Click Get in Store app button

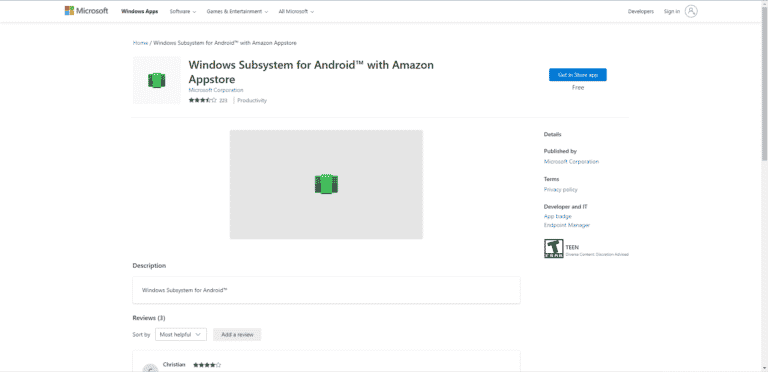coord(577,75)
